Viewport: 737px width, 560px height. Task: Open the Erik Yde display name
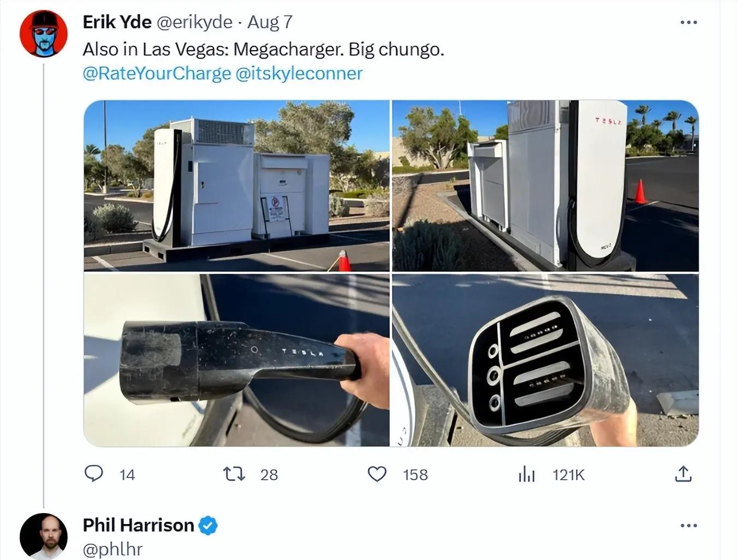click(x=117, y=22)
